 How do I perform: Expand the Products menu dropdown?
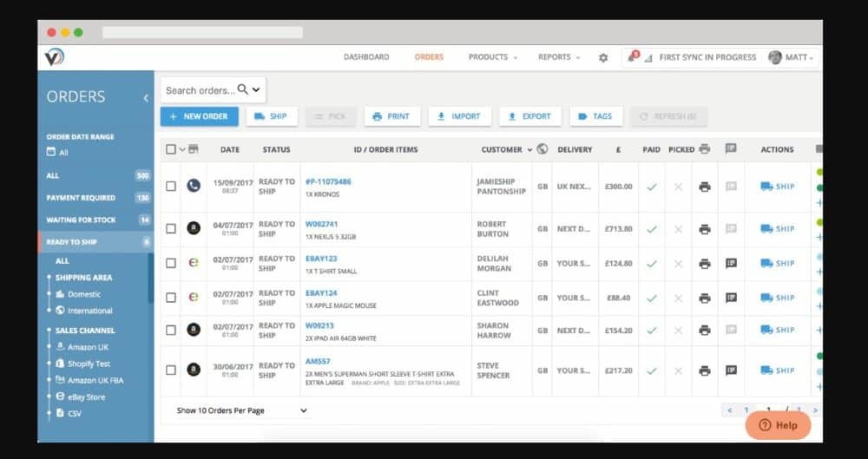pos(492,57)
